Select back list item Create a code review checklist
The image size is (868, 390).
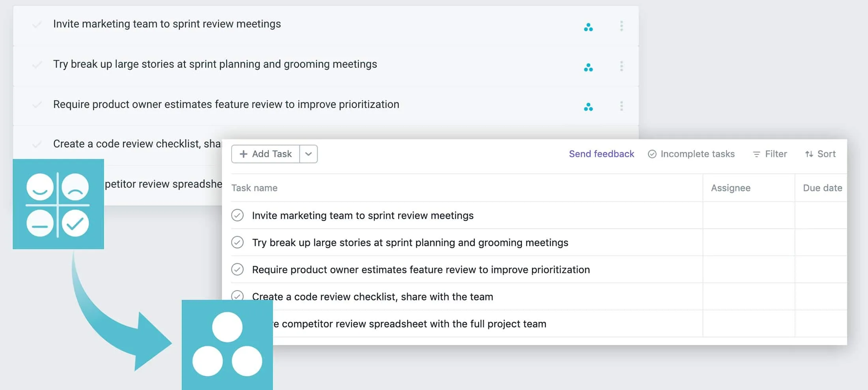point(137,144)
